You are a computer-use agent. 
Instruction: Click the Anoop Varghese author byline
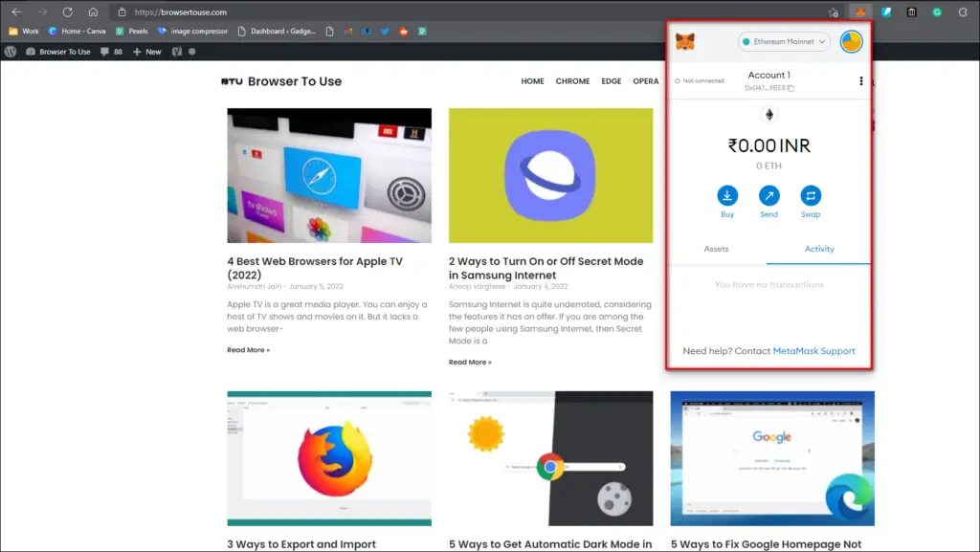(477, 286)
